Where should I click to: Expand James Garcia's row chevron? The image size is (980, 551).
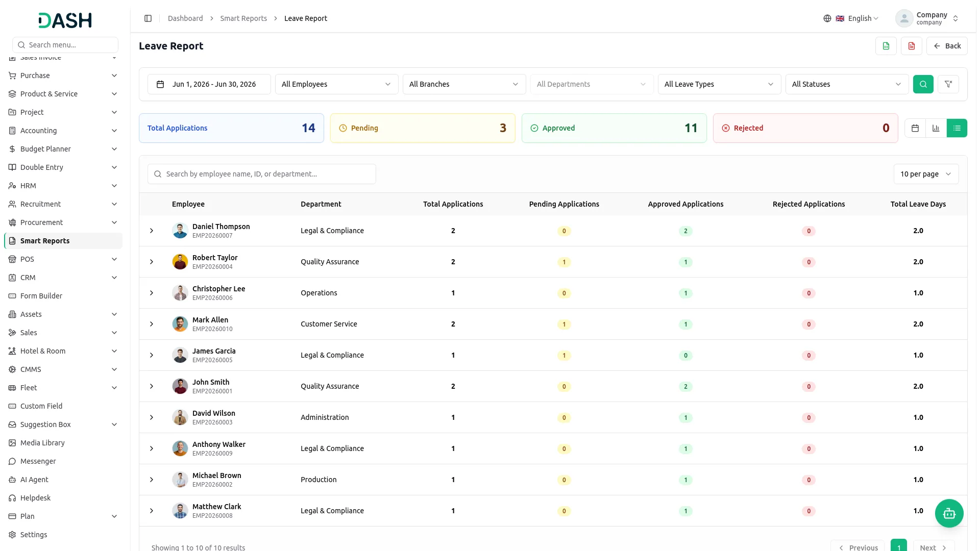tap(152, 355)
